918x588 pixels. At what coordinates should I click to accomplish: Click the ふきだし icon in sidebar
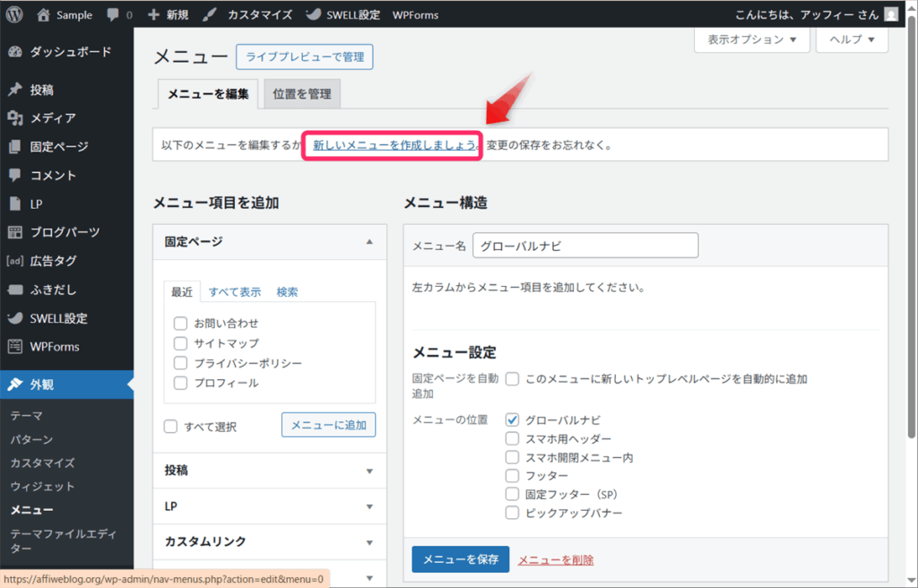coord(15,290)
